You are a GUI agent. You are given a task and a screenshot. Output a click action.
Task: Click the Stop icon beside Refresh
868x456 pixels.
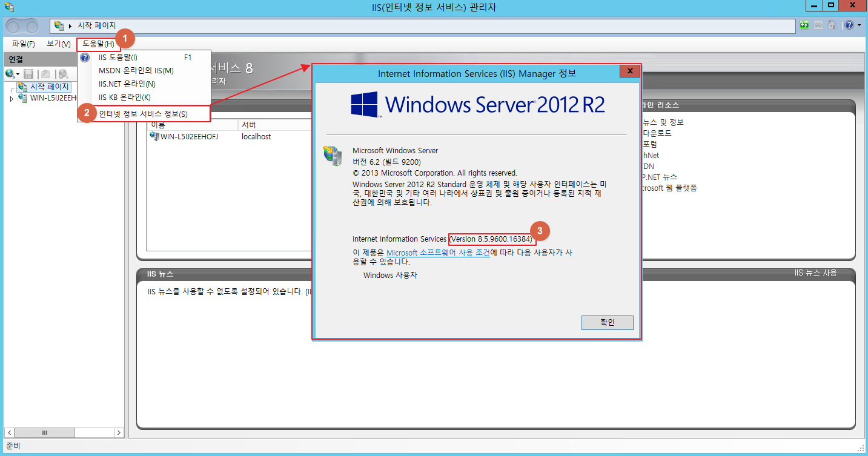pos(818,25)
